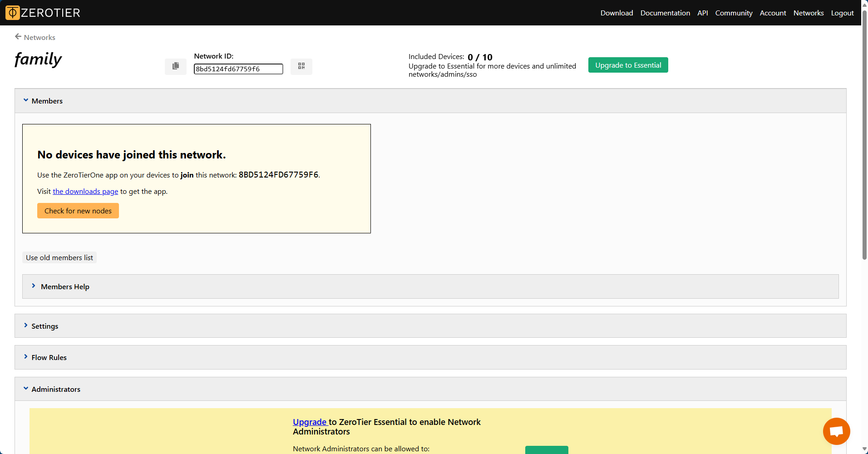The image size is (868, 454).
Task: Click Upgrade to Essential button
Action: [x=628, y=65]
